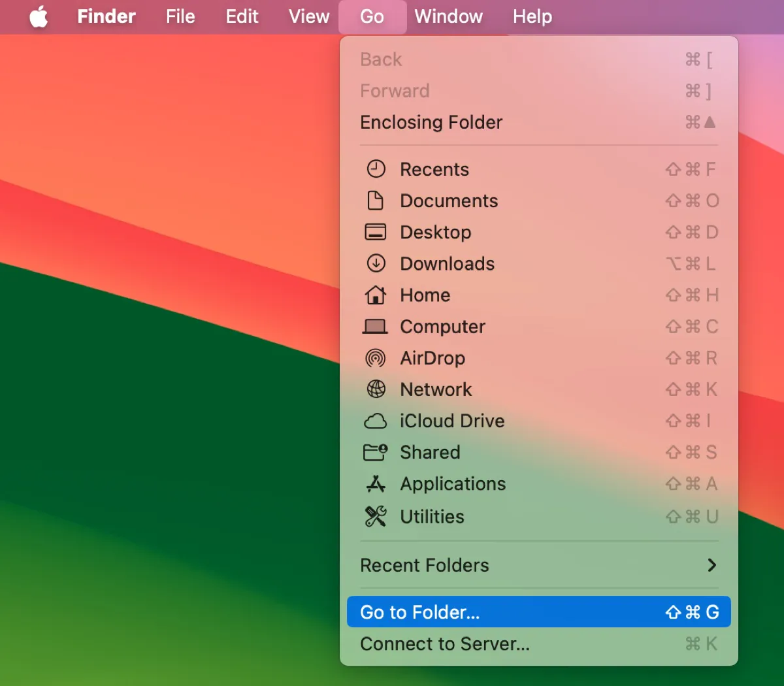784x686 pixels.
Task: Click the Shared folder icon
Action: 376,452
